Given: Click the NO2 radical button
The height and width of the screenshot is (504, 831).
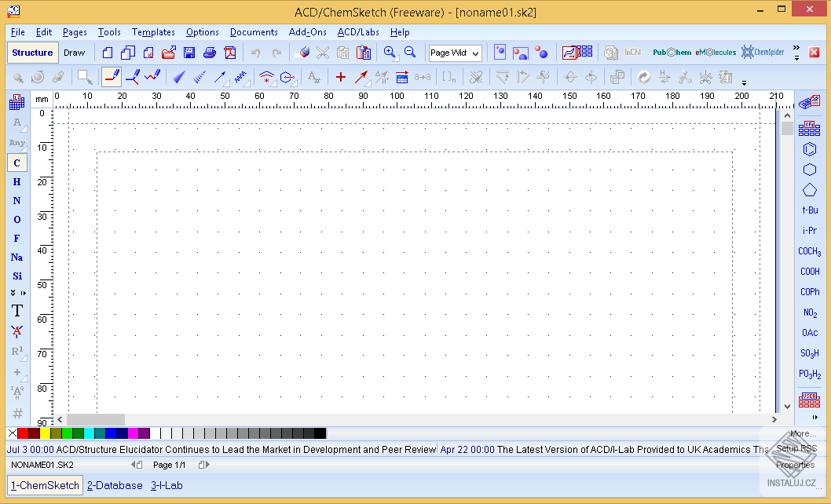Looking at the screenshot, I should point(809,312).
